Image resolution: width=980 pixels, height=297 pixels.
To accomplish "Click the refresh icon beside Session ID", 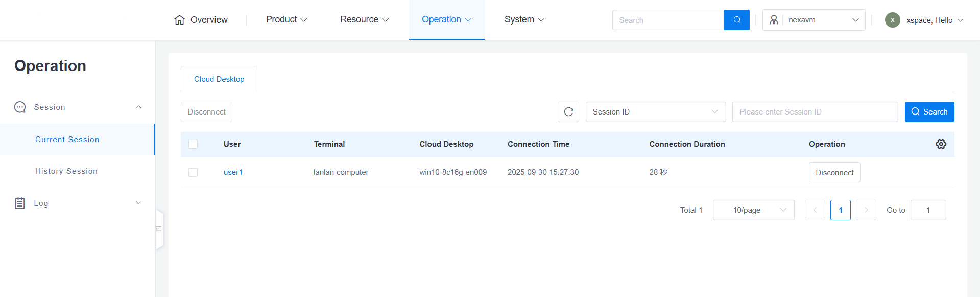I will [x=568, y=112].
